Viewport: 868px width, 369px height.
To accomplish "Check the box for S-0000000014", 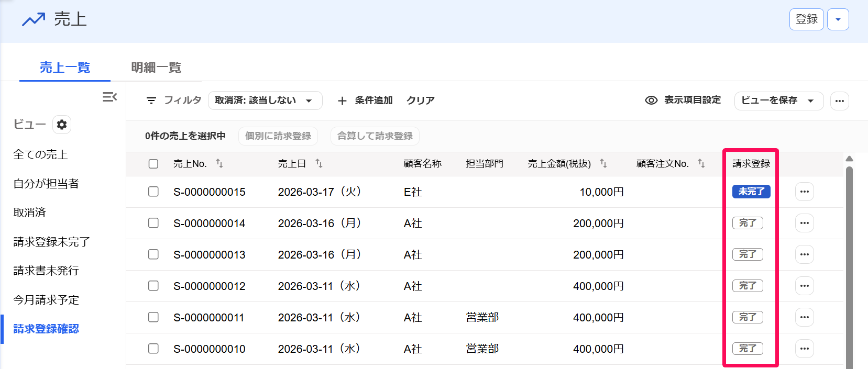I will (x=153, y=223).
